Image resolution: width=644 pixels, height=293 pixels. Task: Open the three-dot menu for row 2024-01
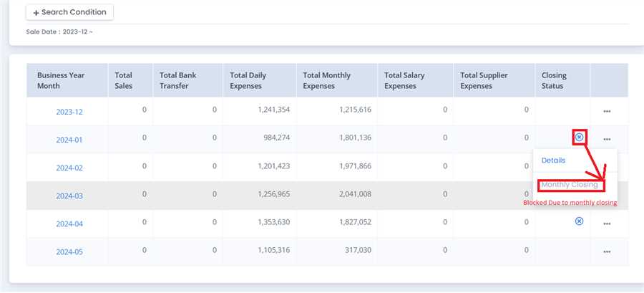tap(607, 140)
